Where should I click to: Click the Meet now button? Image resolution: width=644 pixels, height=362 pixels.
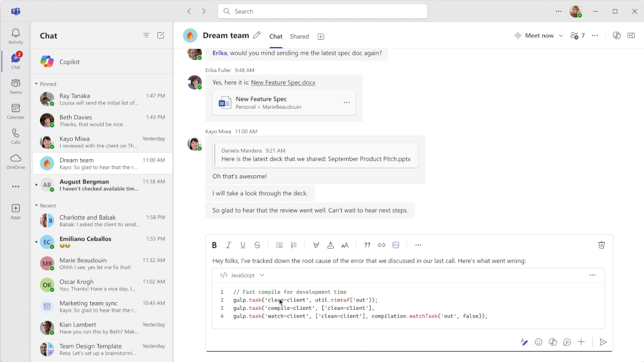(534, 35)
